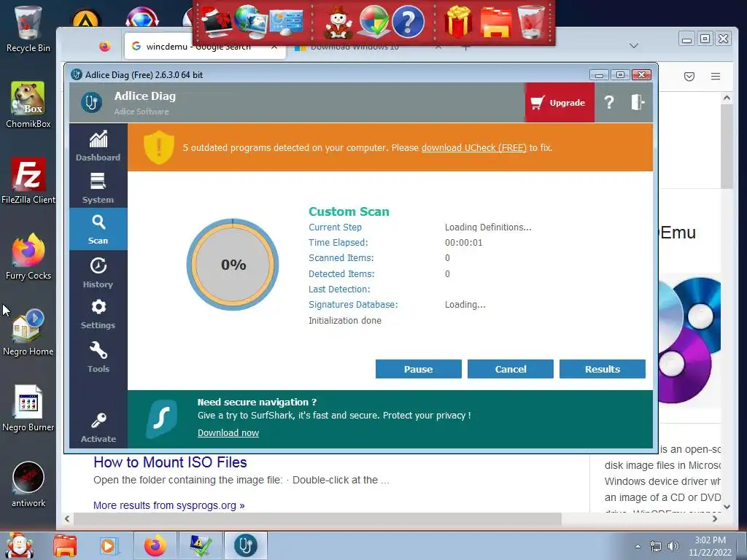Select FileZilla Client desktop icon
747x560 pixels.
pos(28,181)
